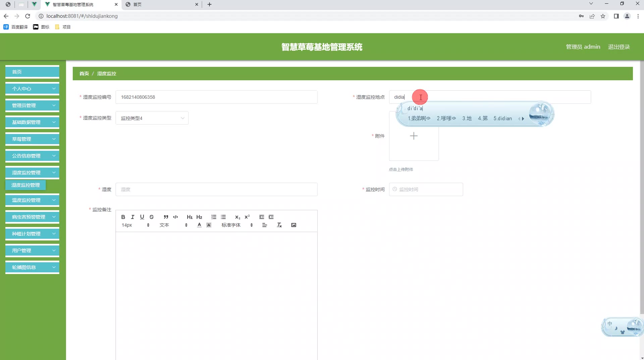Increase the indent in the editor

pyautogui.click(x=271, y=217)
